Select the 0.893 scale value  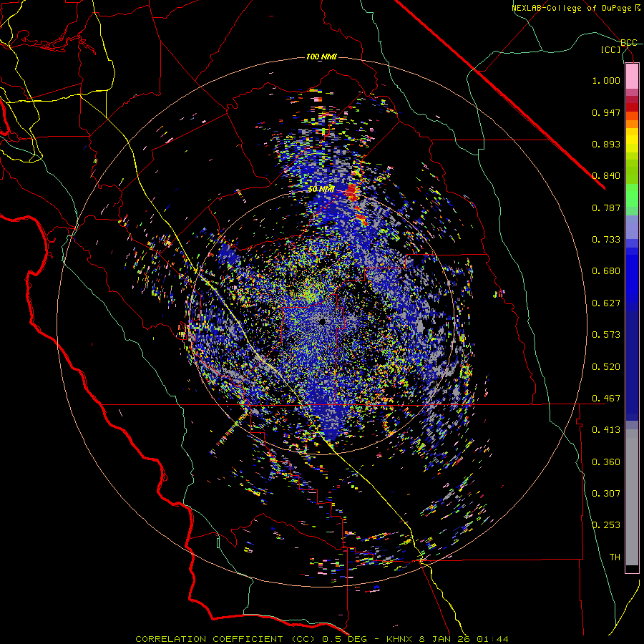click(x=606, y=144)
